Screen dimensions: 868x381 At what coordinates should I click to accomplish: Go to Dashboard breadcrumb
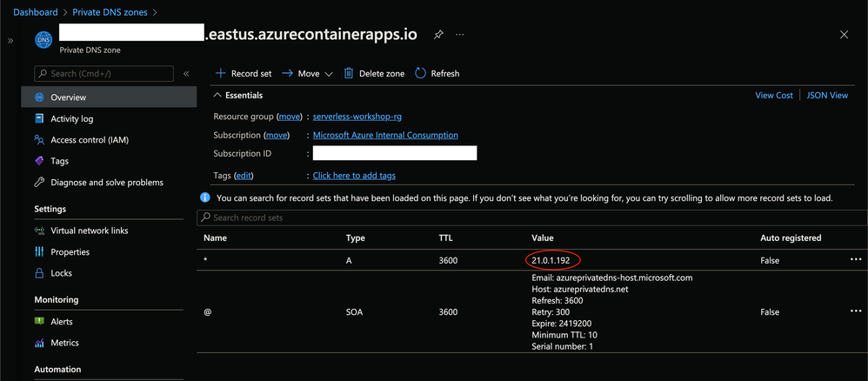[36, 11]
